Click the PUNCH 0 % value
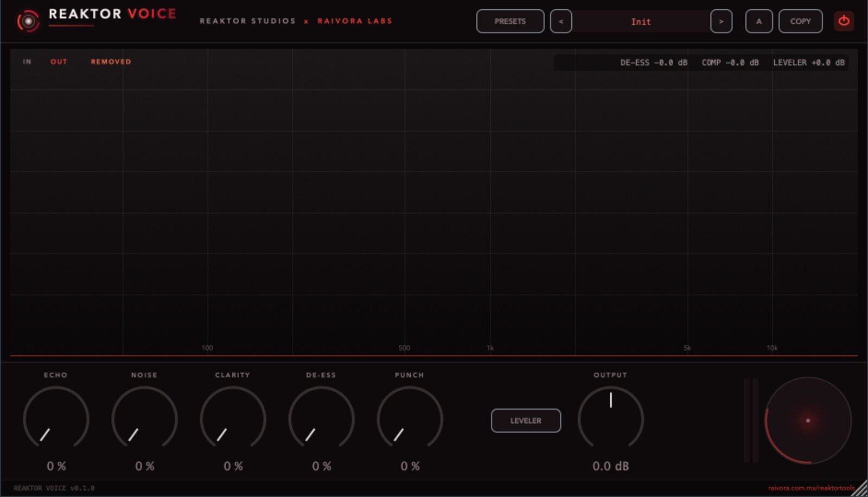 [x=410, y=466]
